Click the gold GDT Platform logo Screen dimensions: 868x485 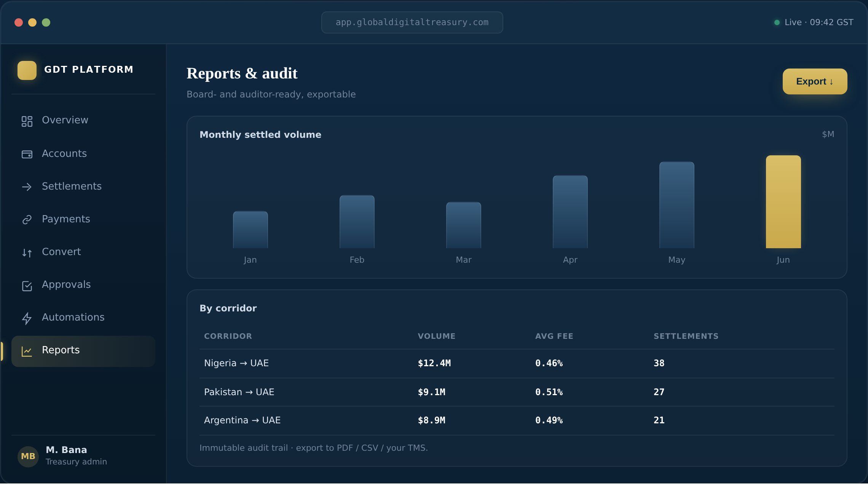(x=27, y=70)
